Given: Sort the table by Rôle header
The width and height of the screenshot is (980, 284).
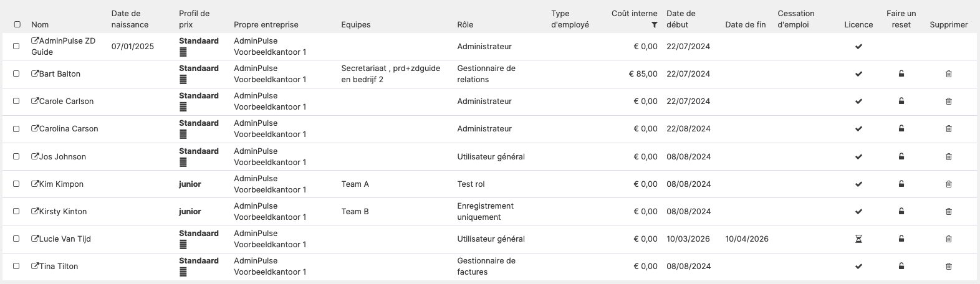Looking at the screenshot, I should click(465, 25).
